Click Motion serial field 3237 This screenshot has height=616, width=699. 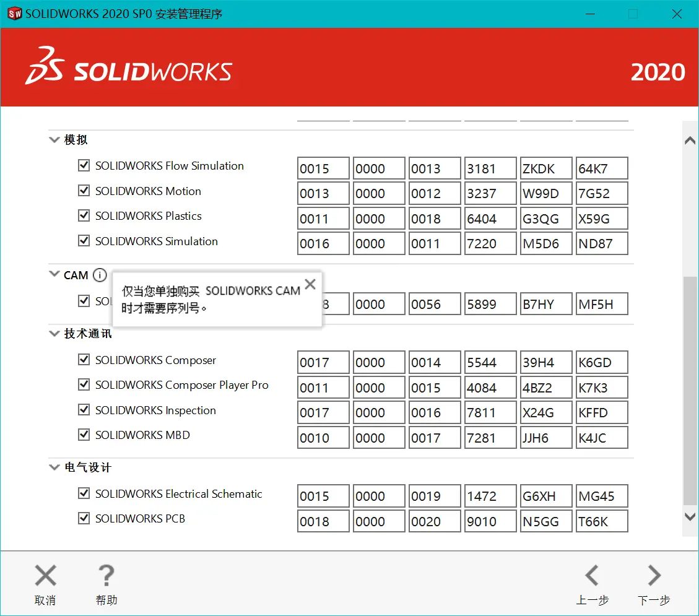490,193
